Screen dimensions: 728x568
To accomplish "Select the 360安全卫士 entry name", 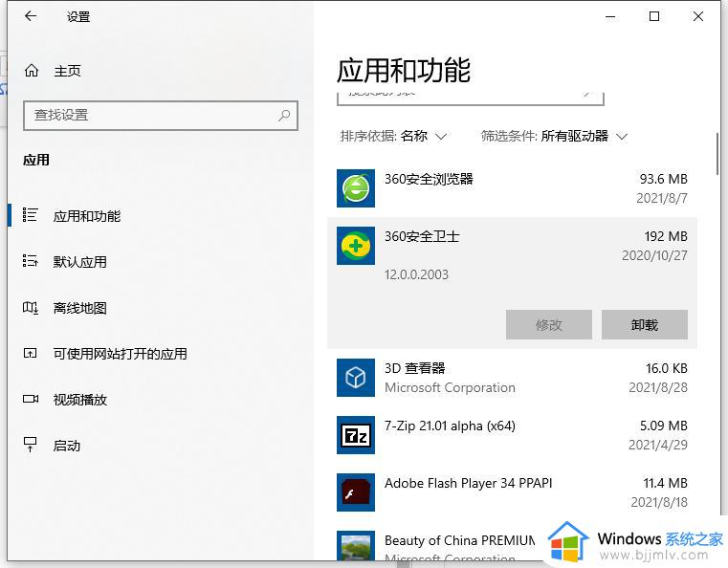I will click(x=422, y=236).
